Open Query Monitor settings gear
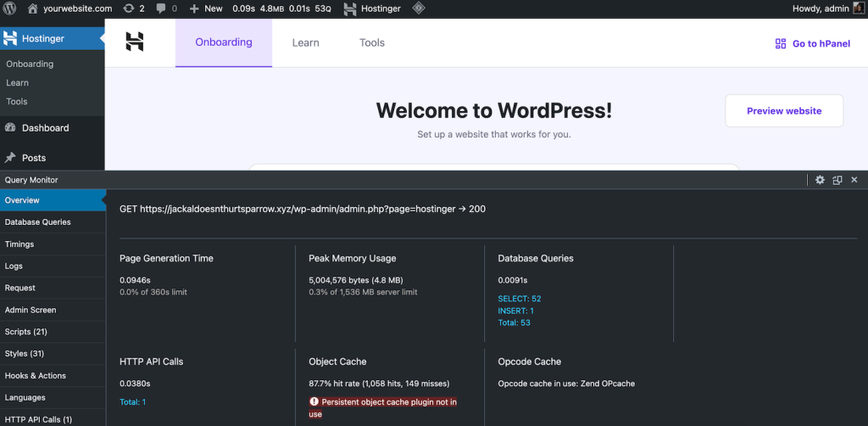868x426 pixels. (x=820, y=180)
